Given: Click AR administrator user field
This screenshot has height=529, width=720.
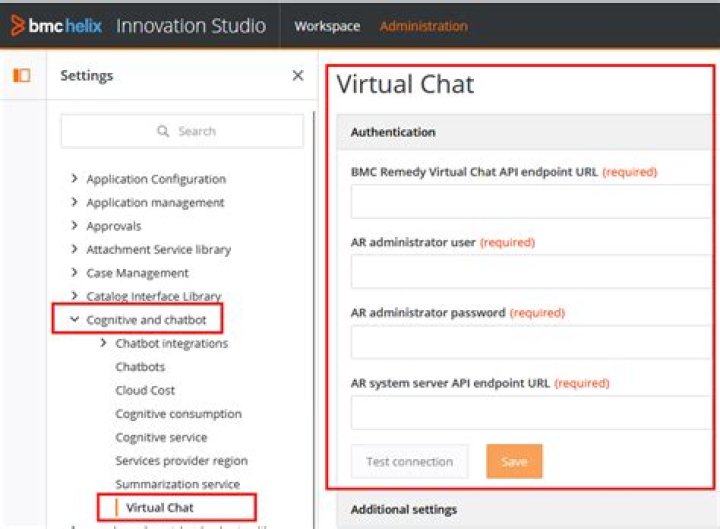Looking at the screenshot, I should [x=530, y=271].
